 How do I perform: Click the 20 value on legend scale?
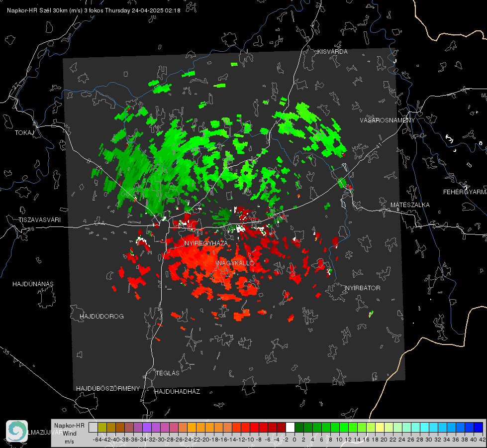tap(384, 440)
